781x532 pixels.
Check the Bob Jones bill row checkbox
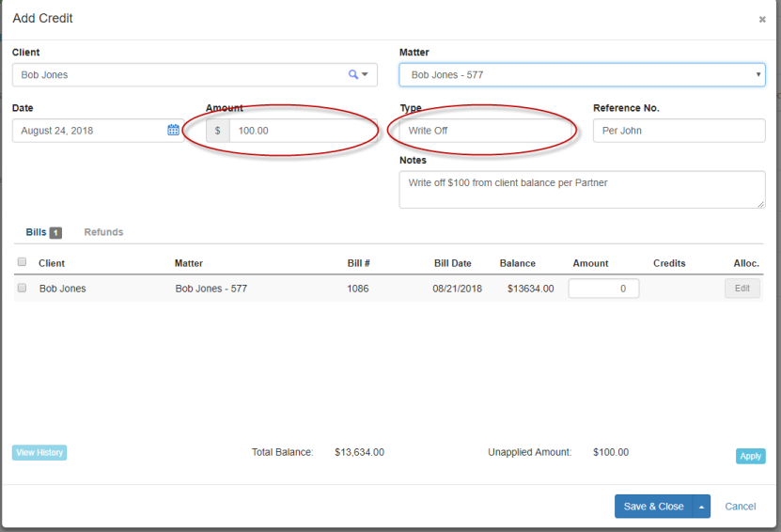click(22, 289)
